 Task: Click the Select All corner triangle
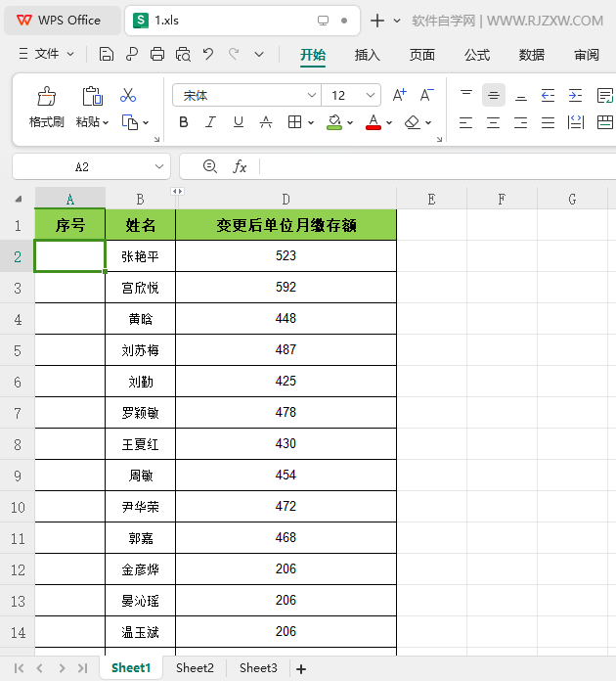18,199
